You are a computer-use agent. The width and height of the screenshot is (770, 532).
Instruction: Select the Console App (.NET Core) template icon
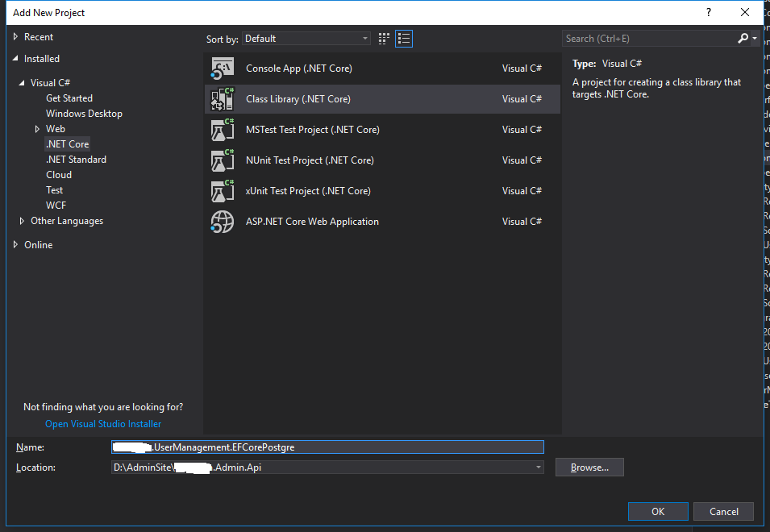pyautogui.click(x=223, y=69)
